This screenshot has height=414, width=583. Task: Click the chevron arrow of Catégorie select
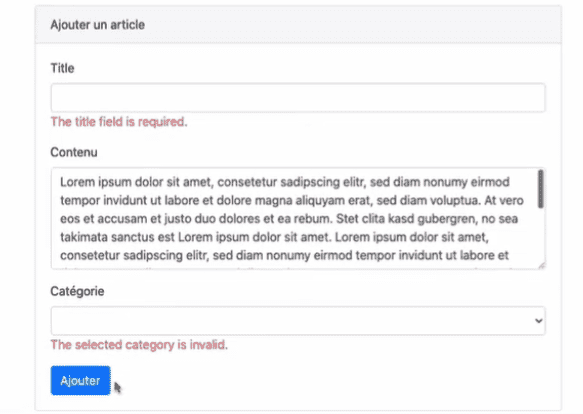(538, 321)
